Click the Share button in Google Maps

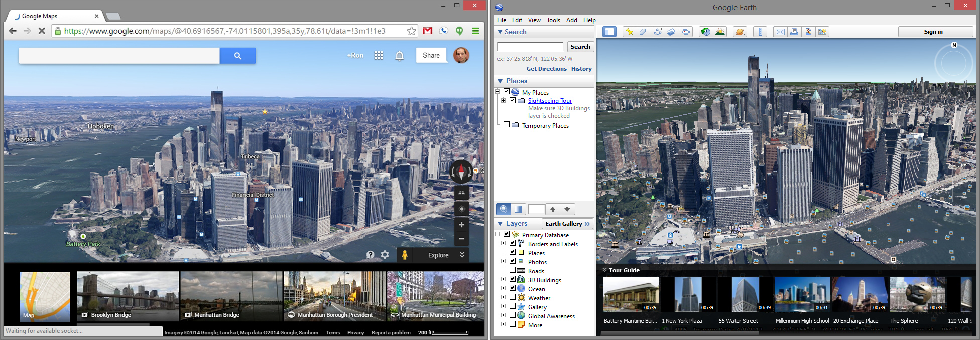(431, 55)
